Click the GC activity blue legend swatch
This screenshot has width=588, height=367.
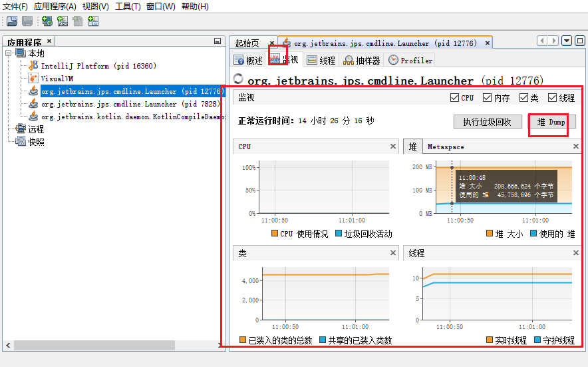339,233
